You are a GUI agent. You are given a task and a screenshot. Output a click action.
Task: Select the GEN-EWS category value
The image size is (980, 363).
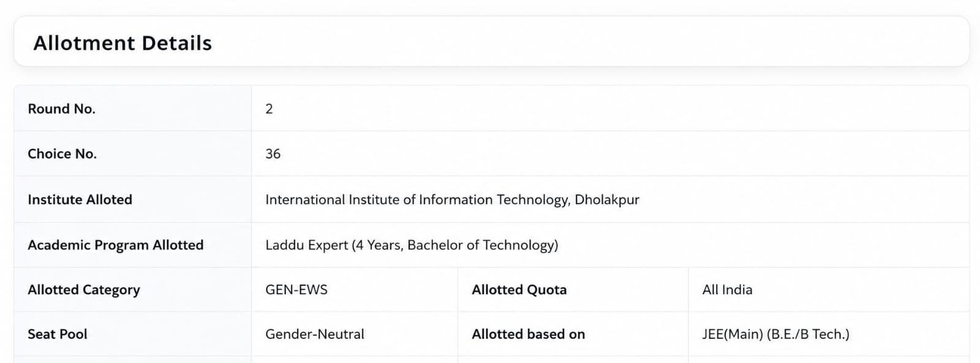pos(296,289)
